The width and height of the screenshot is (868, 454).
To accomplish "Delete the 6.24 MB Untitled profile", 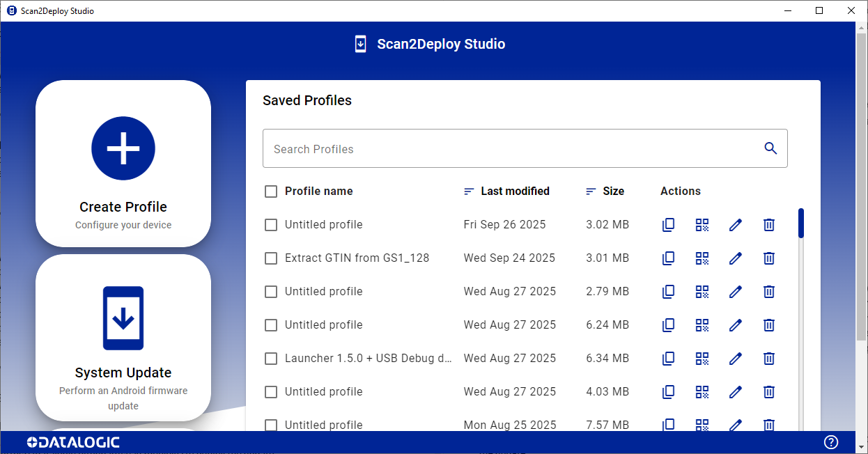I will click(x=768, y=325).
